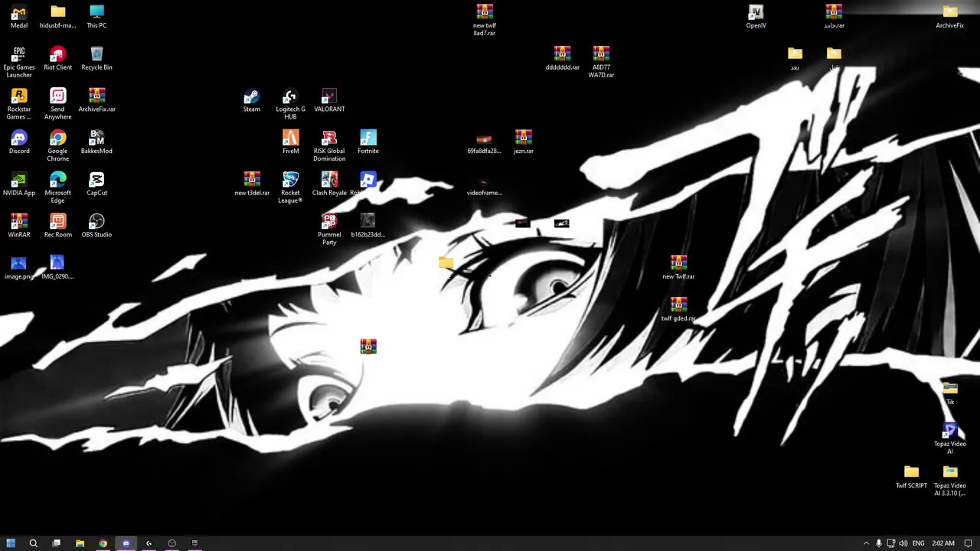
Task: Select the Send Anywhere desktop icon
Action: 57,104
